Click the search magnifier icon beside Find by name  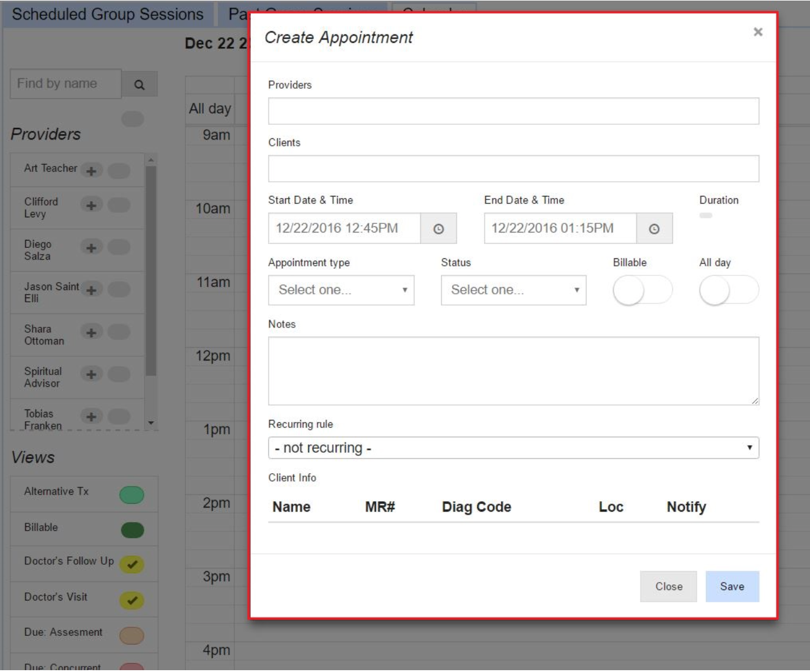pyautogui.click(x=139, y=84)
